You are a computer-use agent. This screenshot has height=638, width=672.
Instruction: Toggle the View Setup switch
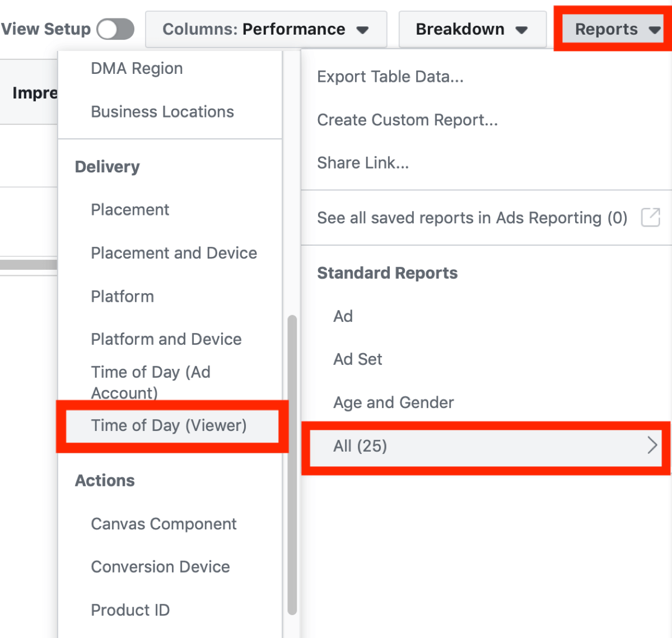[115, 29]
